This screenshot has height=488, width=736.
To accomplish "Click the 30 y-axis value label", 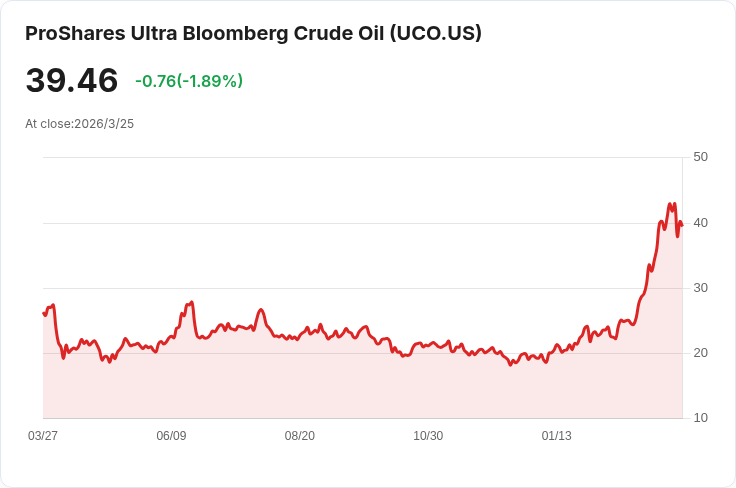I will click(700, 288).
